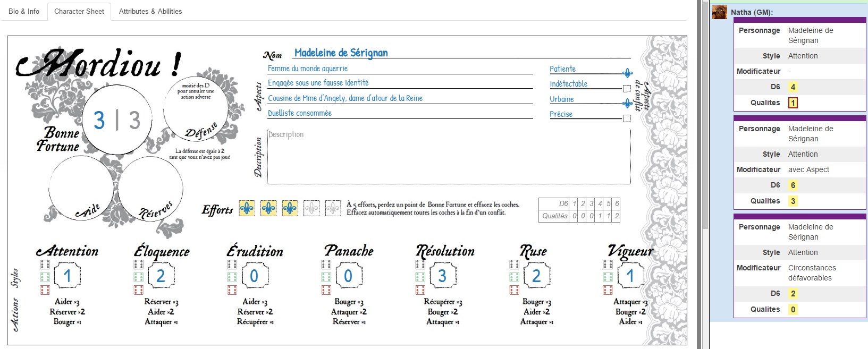Roll the red die for Panache
This screenshot has height=349, width=868.
pyautogui.click(x=326, y=290)
